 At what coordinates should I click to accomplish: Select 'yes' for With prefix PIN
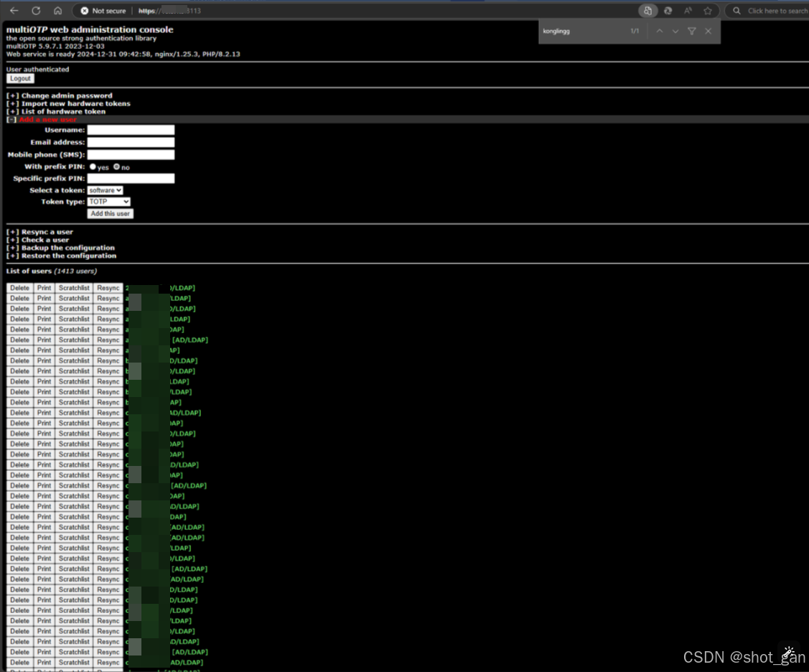click(x=93, y=167)
